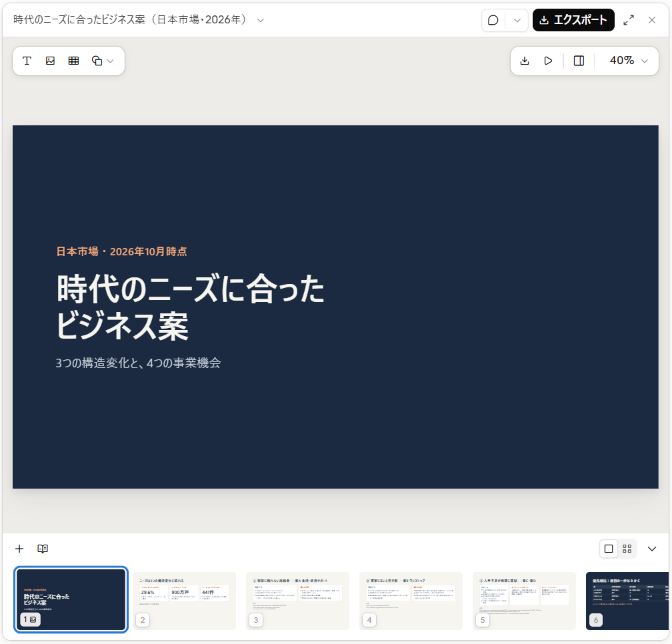Image resolution: width=672 pixels, height=644 pixels.
Task: Click the presentation title in the header
Action: point(130,20)
